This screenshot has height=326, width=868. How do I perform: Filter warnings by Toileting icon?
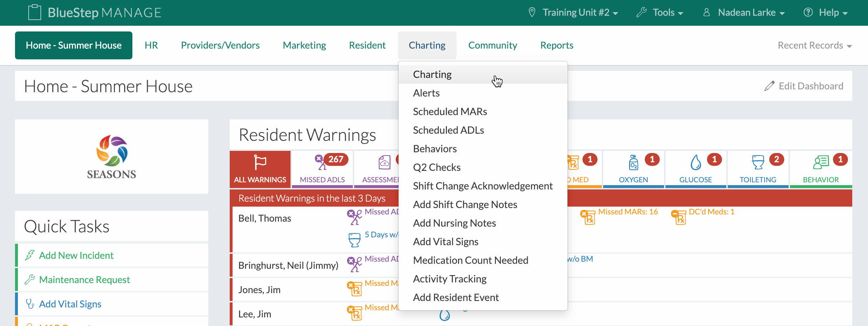[758, 163]
